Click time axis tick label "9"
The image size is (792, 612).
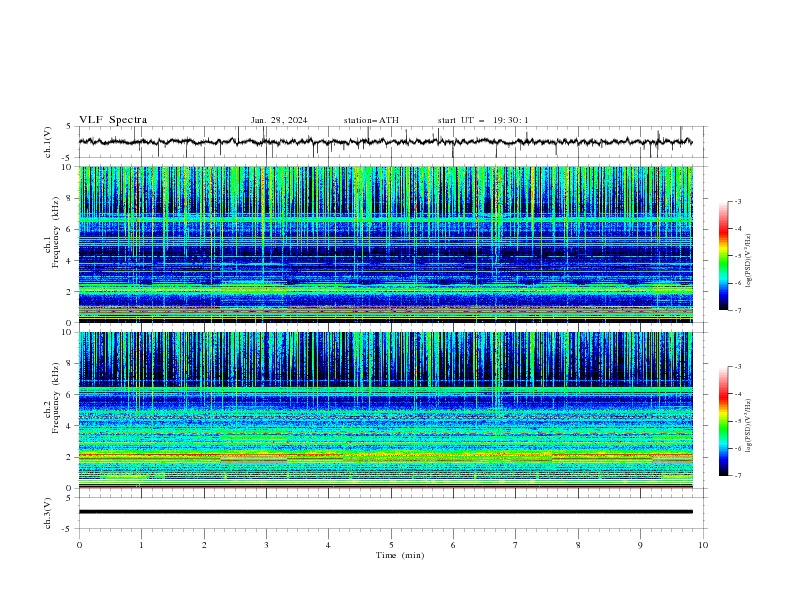(640, 545)
